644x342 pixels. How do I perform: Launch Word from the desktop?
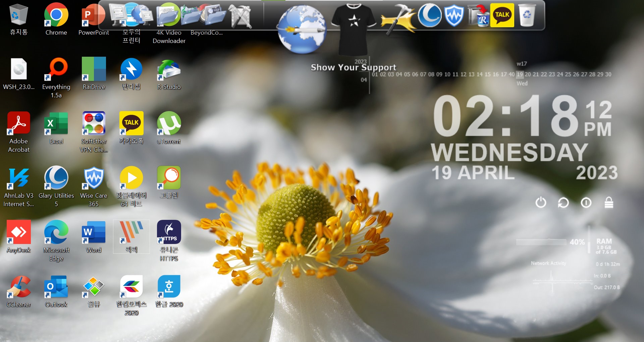(94, 238)
